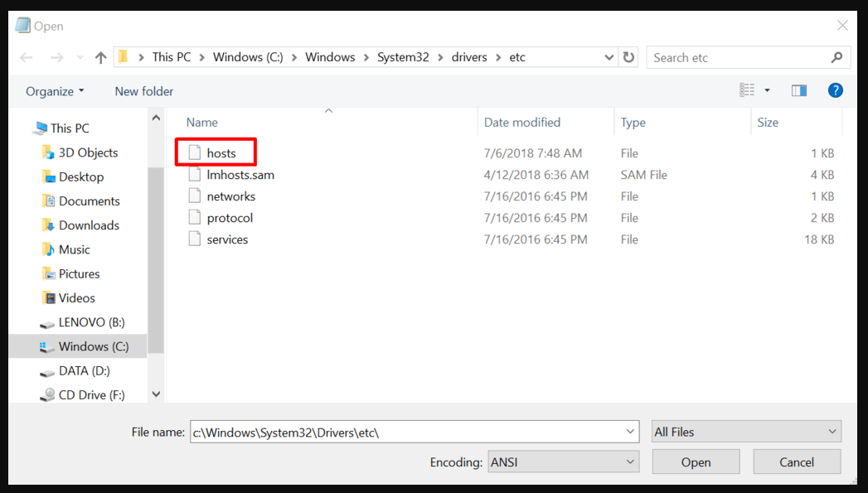The width and height of the screenshot is (868, 493).
Task: Click the Change your view icon
Action: (747, 89)
